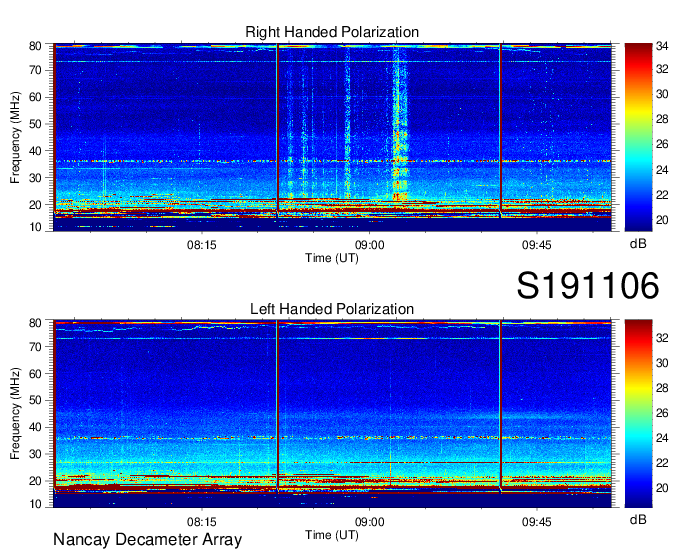Click the left-handed polarization spectrogram image
Image resolution: width=680 pixels, height=552 pixels.
point(332,414)
